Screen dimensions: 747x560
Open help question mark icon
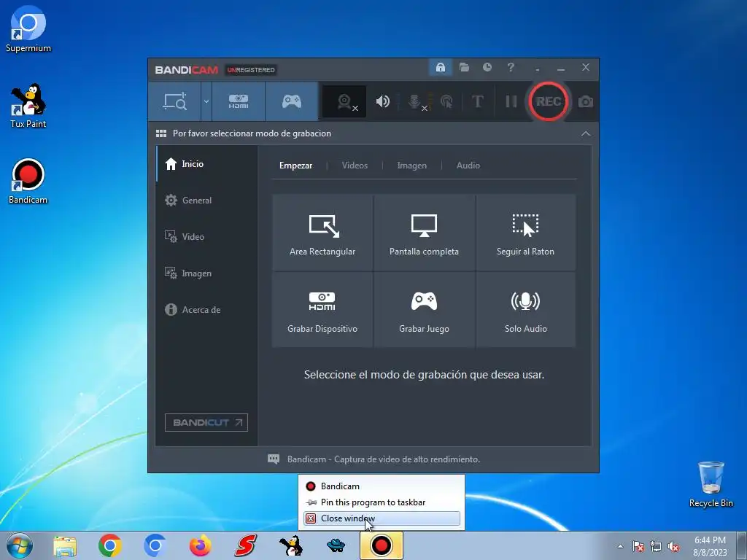511,67
